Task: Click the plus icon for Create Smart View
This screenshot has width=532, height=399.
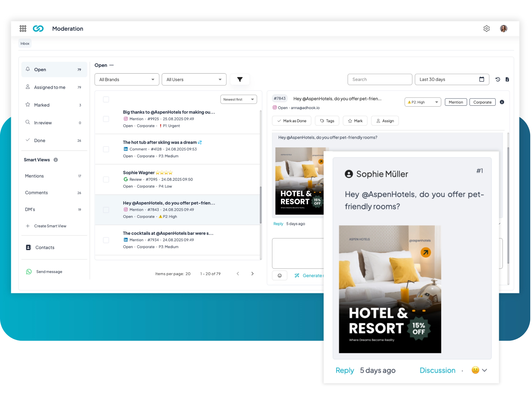Action: (28, 226)
